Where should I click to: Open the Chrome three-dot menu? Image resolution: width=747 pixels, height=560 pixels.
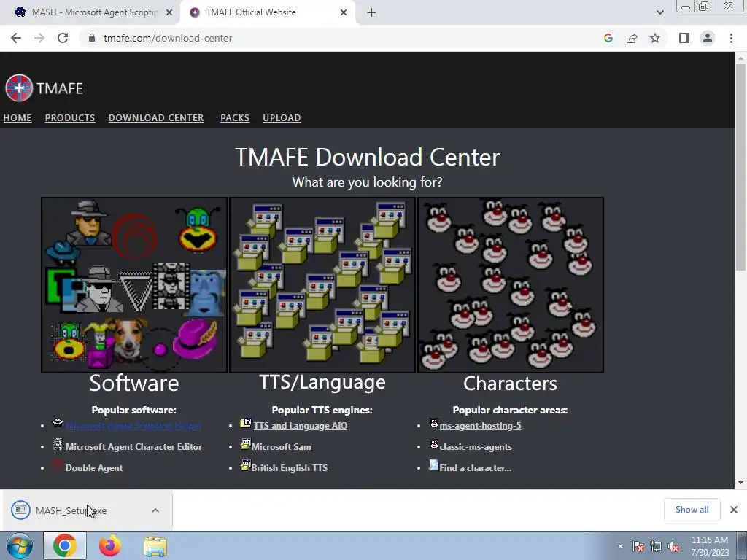pyautogui.click(x=731, y=38)
